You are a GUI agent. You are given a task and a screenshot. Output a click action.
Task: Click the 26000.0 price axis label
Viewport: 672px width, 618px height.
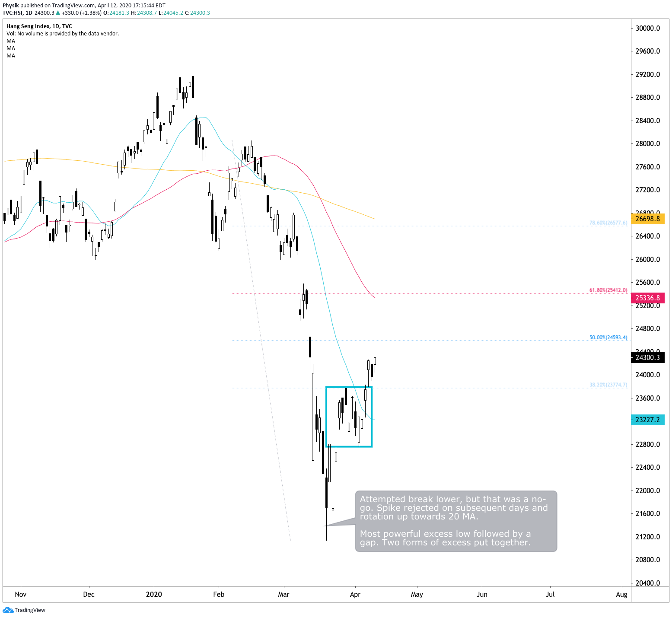(648, 259)
